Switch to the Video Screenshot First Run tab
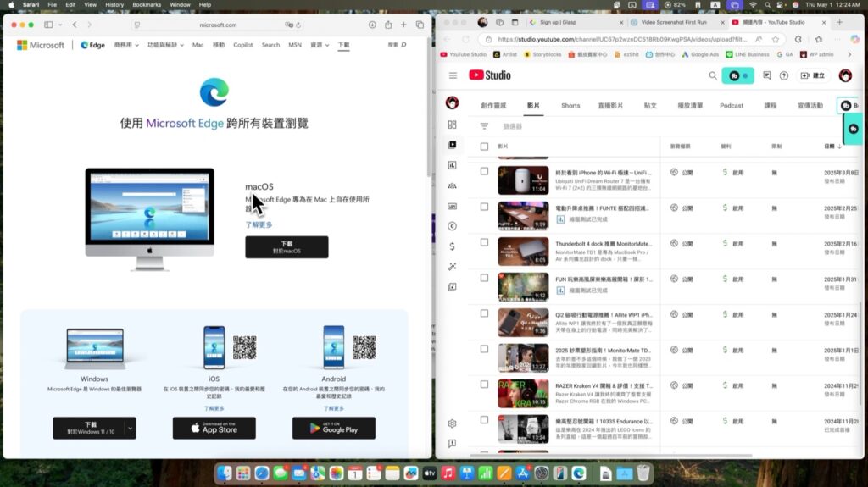 coord(678,23)
